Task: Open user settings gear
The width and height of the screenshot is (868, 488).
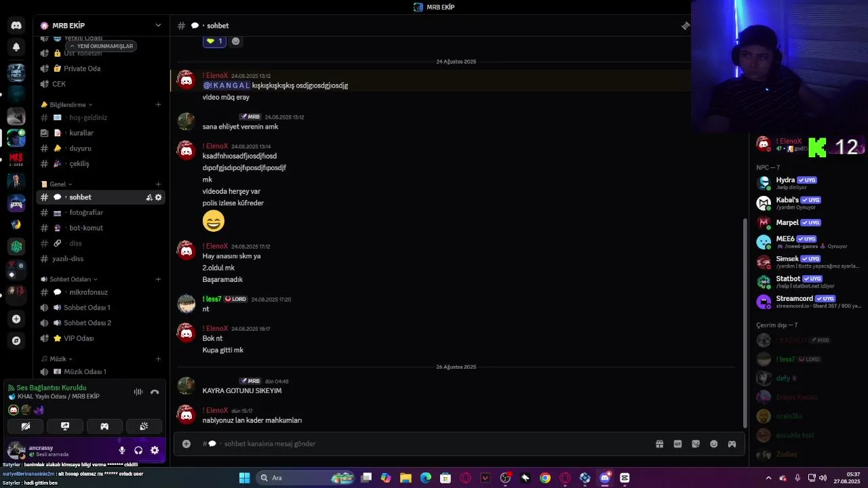Action: [155, 450]
